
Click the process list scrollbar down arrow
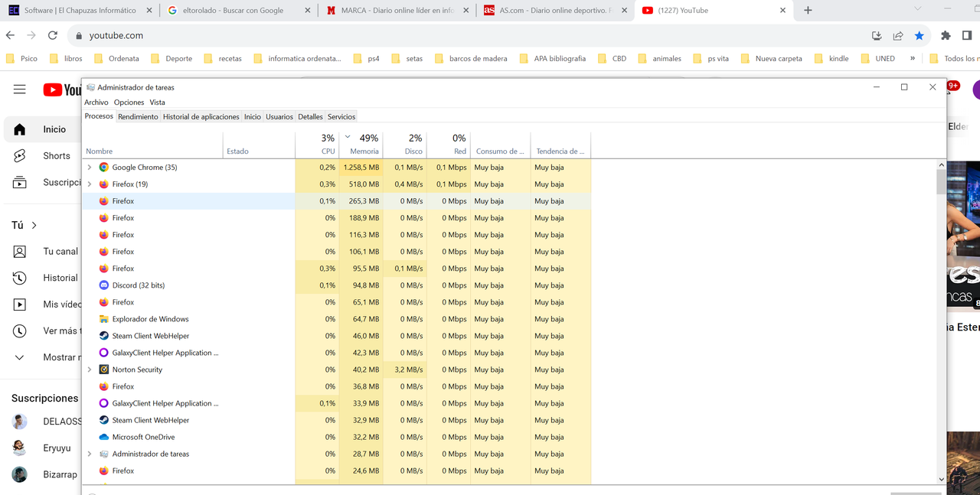pos(942,479)
